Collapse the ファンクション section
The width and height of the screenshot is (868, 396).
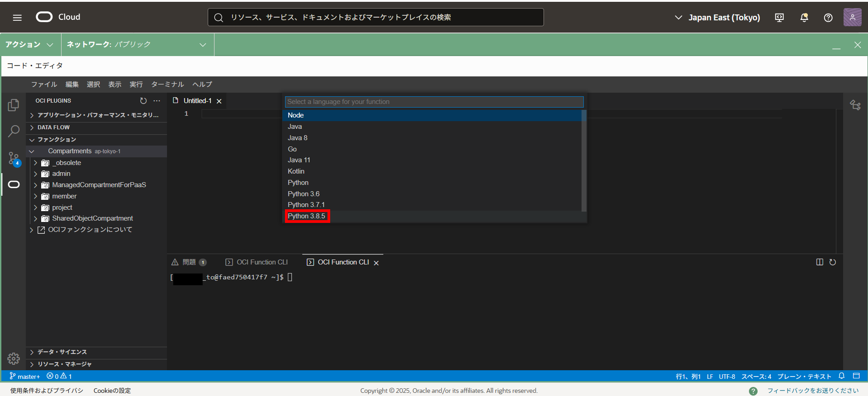click(x=96, y=140)
